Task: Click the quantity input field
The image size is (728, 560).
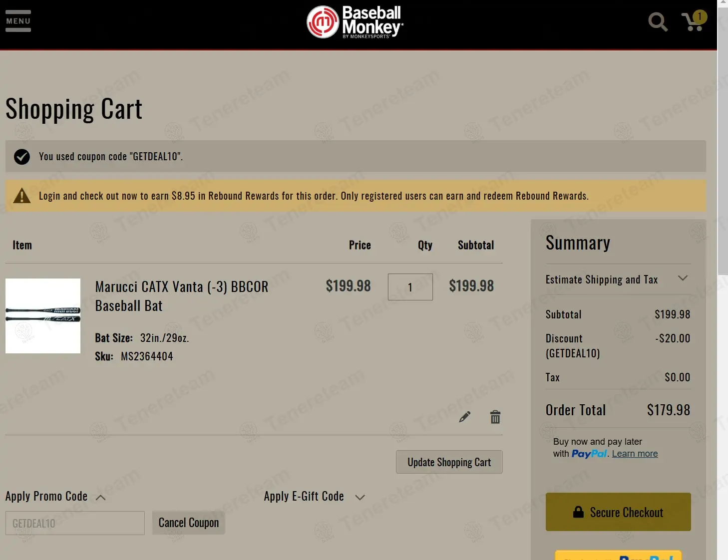Action: [x=410, y=287]
